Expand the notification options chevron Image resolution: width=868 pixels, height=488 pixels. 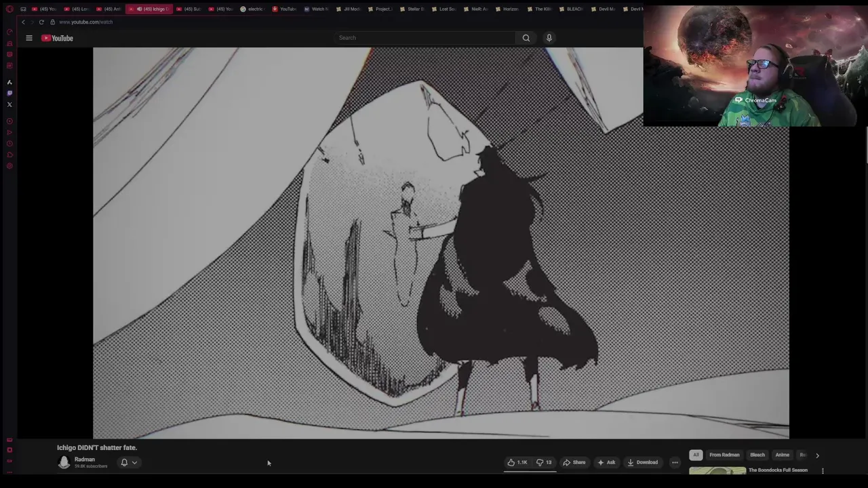click(x=134, y=462)
